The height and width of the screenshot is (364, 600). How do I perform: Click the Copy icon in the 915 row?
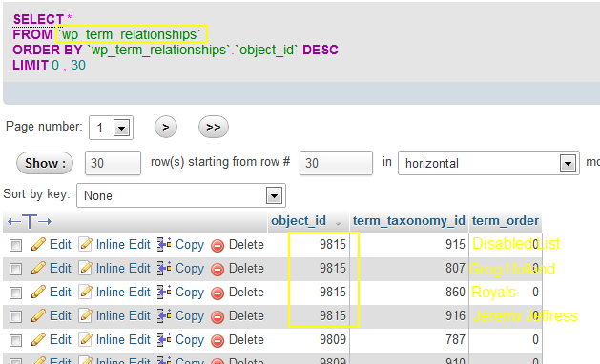164,244
